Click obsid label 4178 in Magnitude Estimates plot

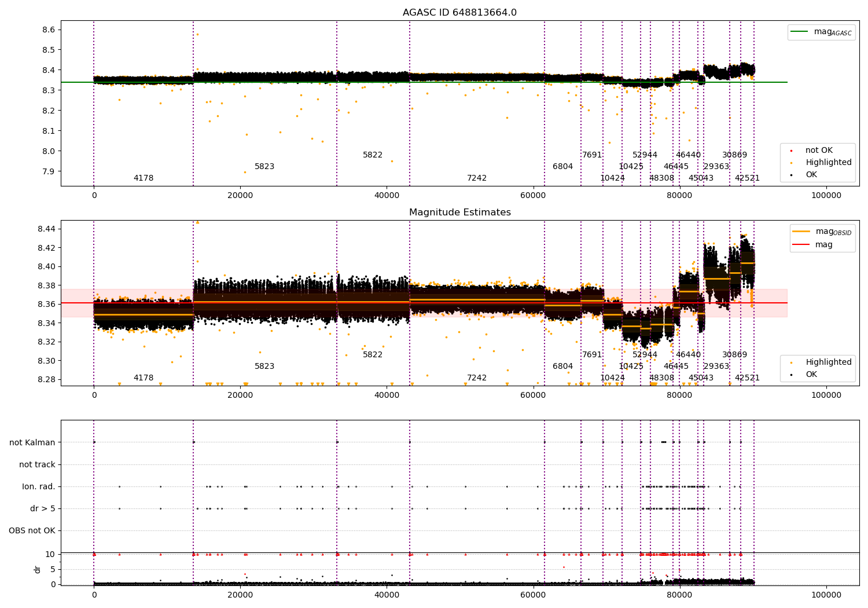click(x=144, y=378)
